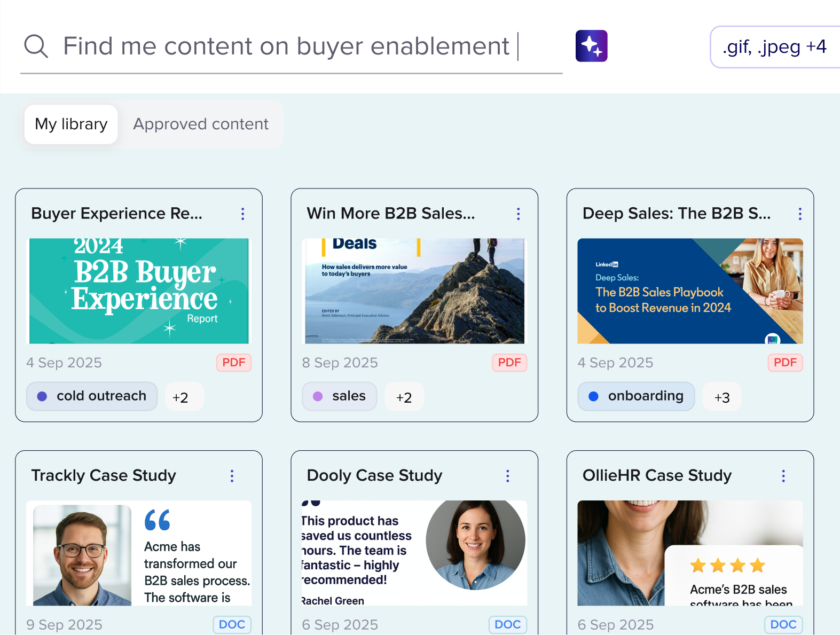Open the B2B Buyer Experience Report thumbnail
Viewport: 840px width, 635px height.
pos(139,291)
